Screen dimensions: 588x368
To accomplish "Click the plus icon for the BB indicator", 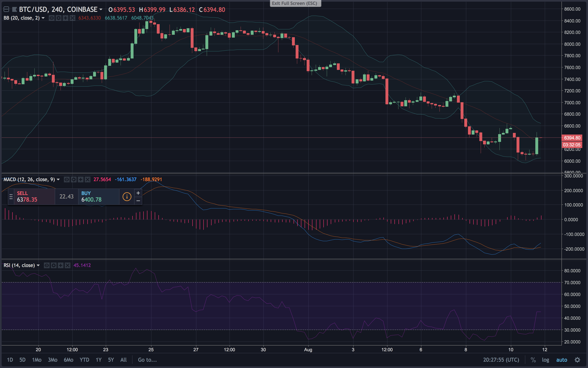I will [65, 18].
